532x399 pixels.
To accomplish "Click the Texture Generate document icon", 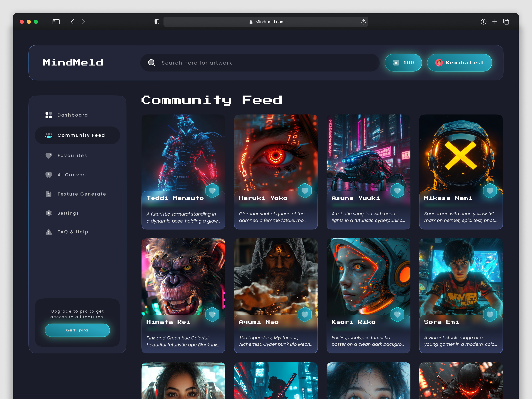I will click(49, 194).
